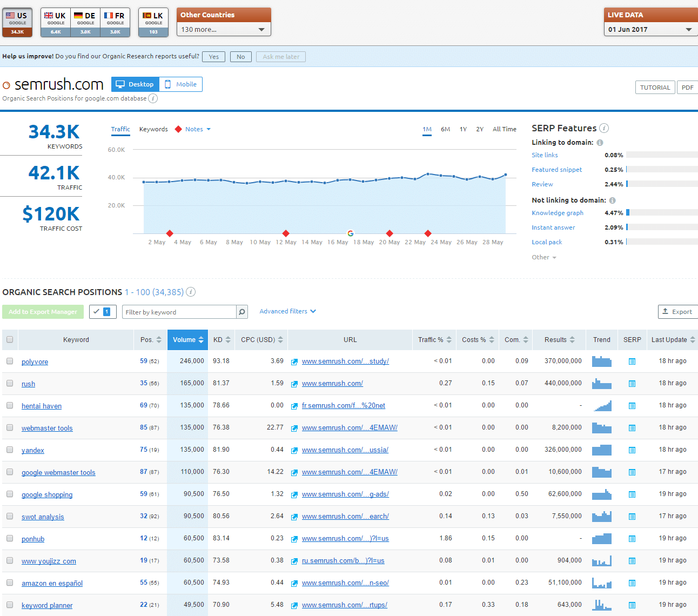Open the Live Data date dropdown

tap(650, 29)
